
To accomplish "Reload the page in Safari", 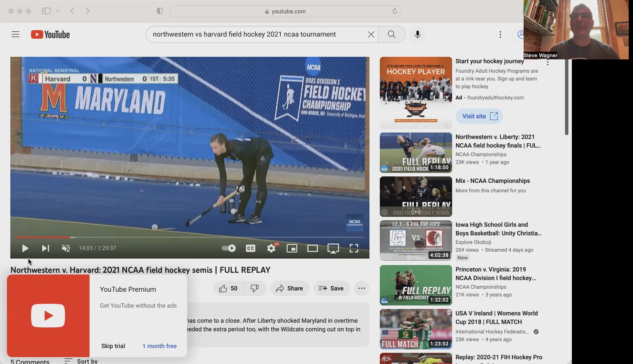I will [x=394, y=11].
